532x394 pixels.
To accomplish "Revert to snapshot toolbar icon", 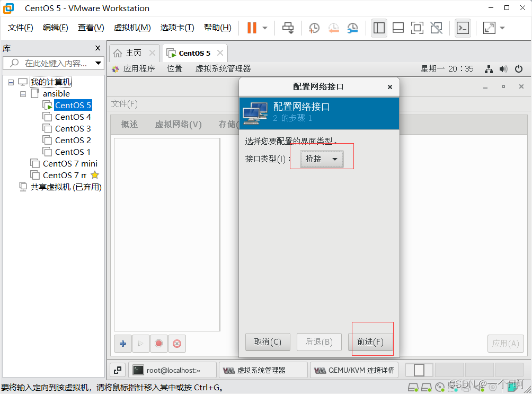I will pos(333,28).
